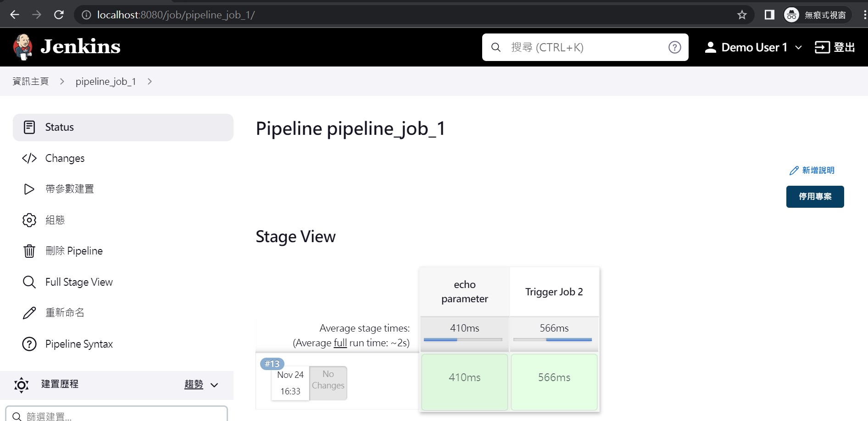868x421 pixels.
Task: Focus the 搜尋 (CTRL+K) search field
Action: (585, 47)
